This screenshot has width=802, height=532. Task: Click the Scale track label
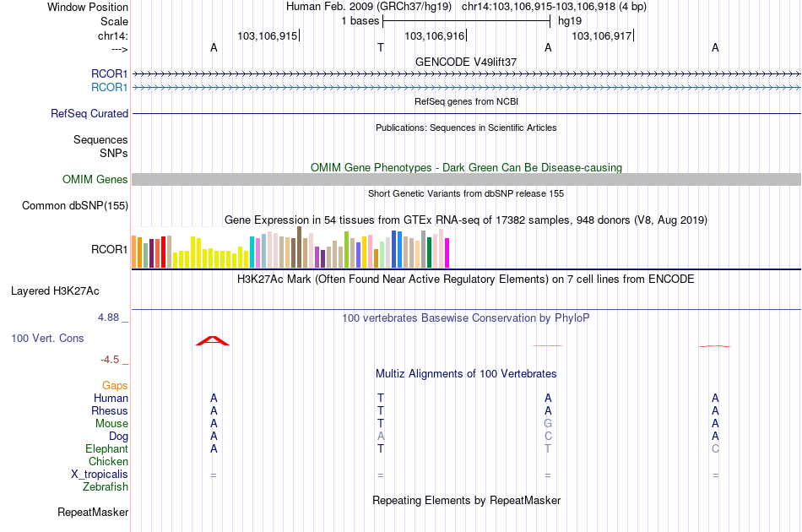(114, 21)
